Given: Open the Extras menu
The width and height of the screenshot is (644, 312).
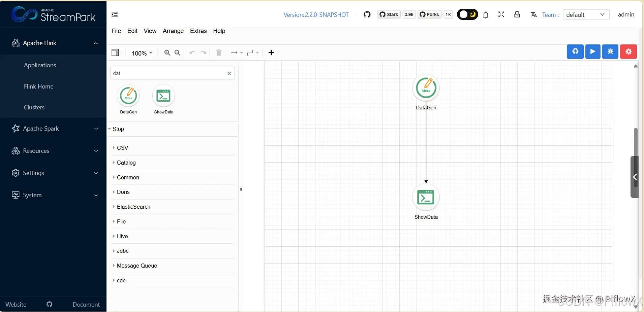Looking at the screenshot, I should [x=198, y=31].
